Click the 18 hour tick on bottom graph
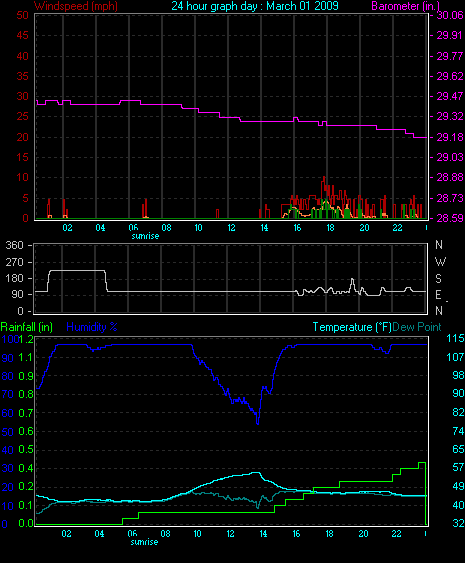This screenshot has width=465, height=563. click(x=329, y=534)
